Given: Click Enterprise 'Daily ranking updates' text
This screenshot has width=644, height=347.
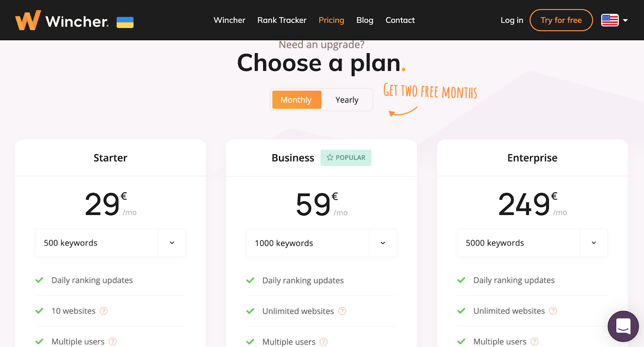Looking at the screenshot, I should (514, 280).
